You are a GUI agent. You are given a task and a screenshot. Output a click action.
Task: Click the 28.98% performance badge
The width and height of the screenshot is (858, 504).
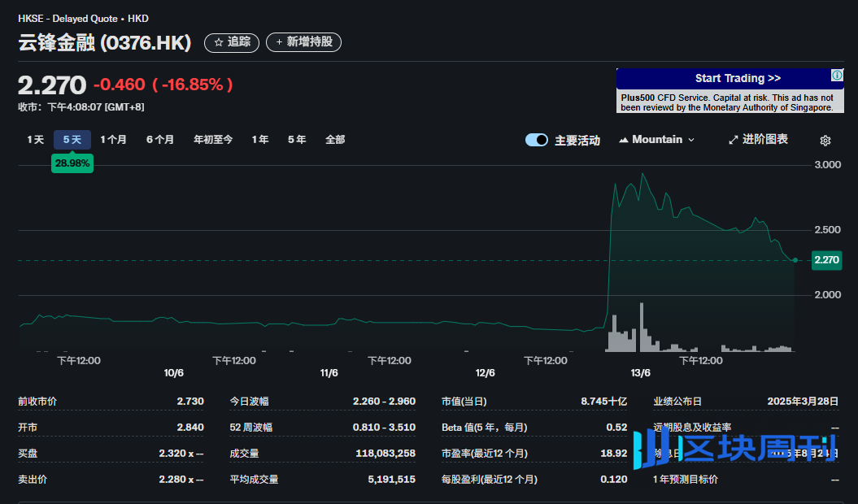(x=72, y=163)
